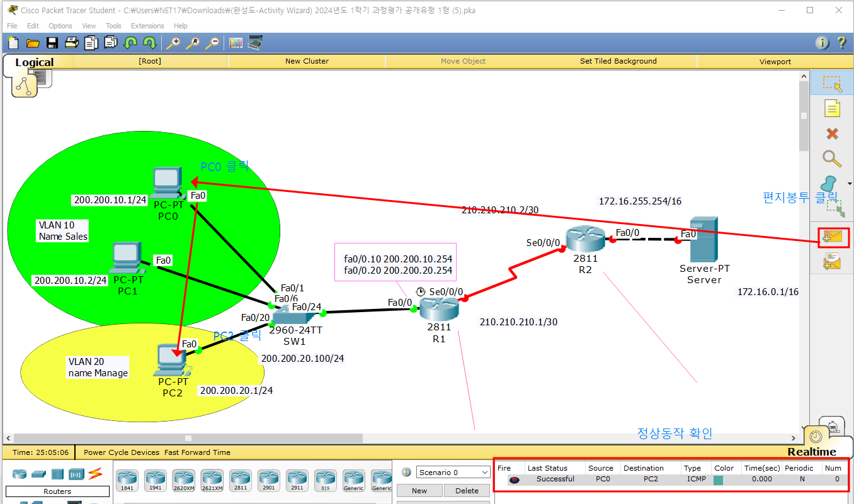Reset zoom with the R magnifier icon
The image size is (854, 504).
pos(193,43)
